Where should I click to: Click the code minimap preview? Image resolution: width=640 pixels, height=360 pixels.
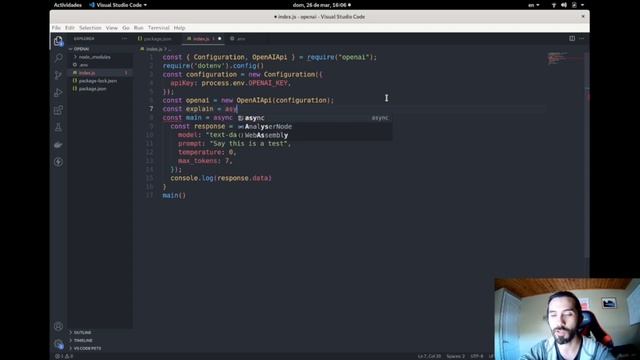(565, 58)
